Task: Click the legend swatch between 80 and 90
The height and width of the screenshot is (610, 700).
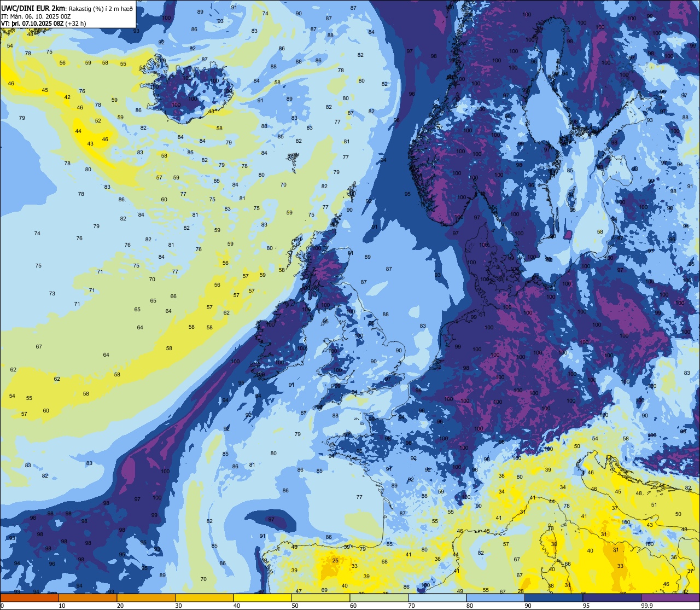Action: (495, 597)
